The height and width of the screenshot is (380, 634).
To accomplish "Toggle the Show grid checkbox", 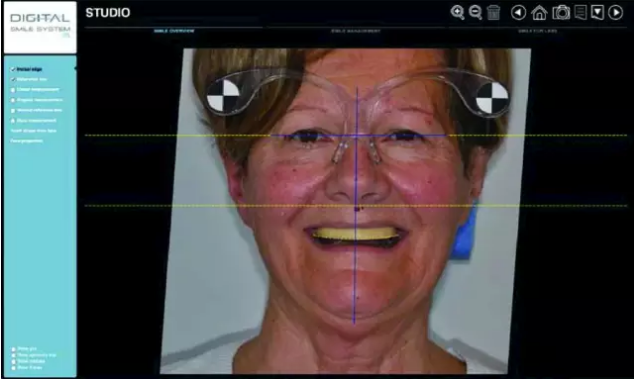I will click(14, 348).
